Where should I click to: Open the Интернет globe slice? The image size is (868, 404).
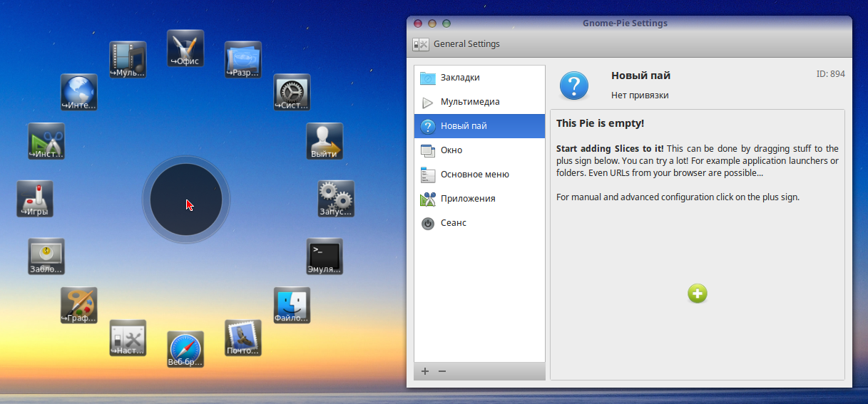[79, 93]
